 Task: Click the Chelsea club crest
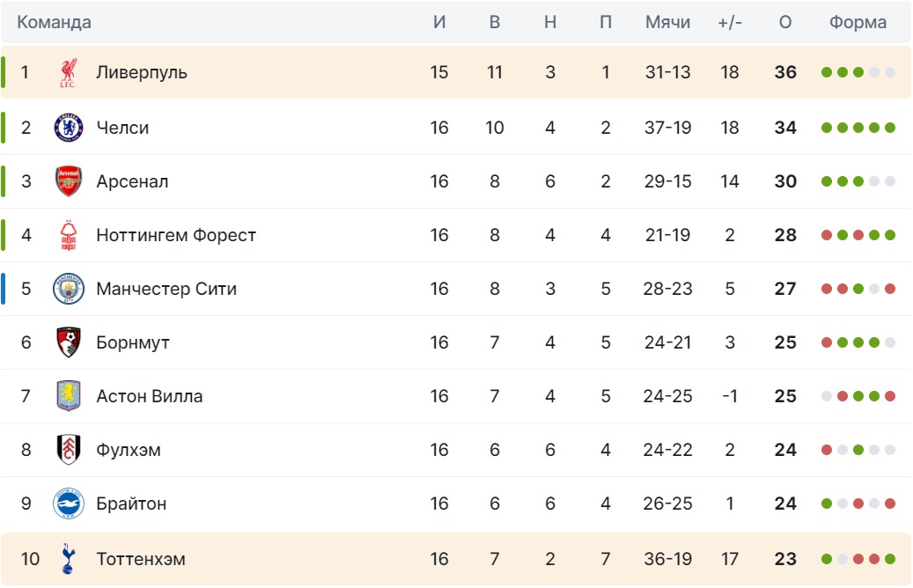pos(69,128)
